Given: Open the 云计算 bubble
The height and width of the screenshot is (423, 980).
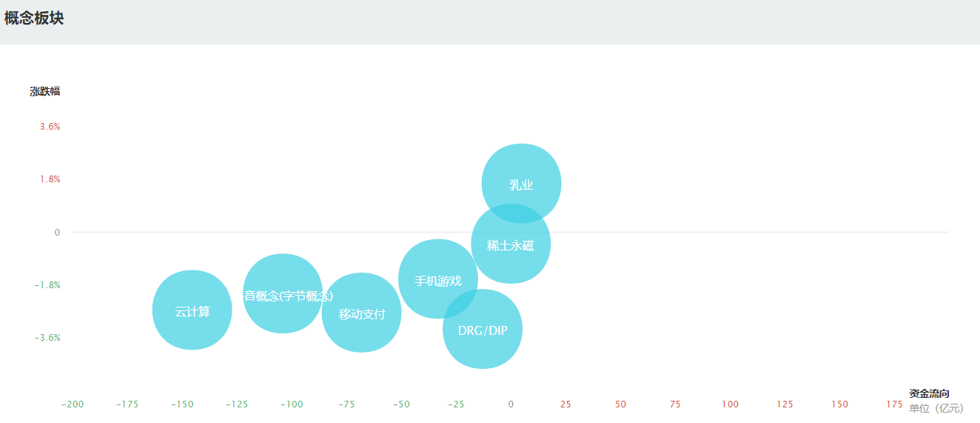Looking at the screenshot, I should coord(192,310).
